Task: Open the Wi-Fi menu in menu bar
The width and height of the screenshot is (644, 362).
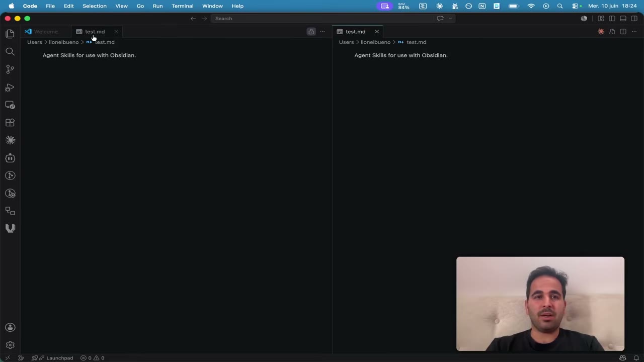Action: click(531, 6)
